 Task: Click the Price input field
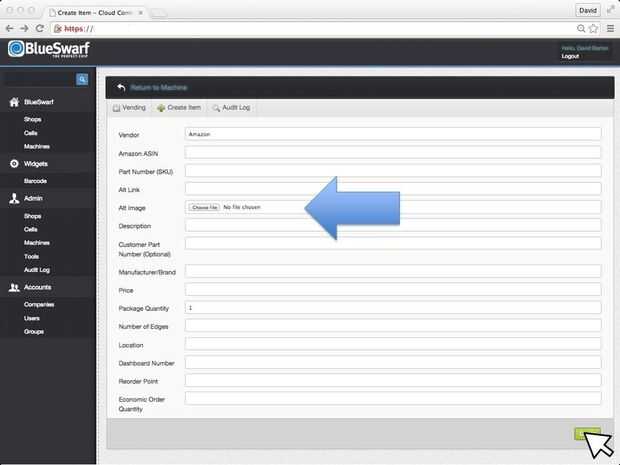(x=393, y=289)
